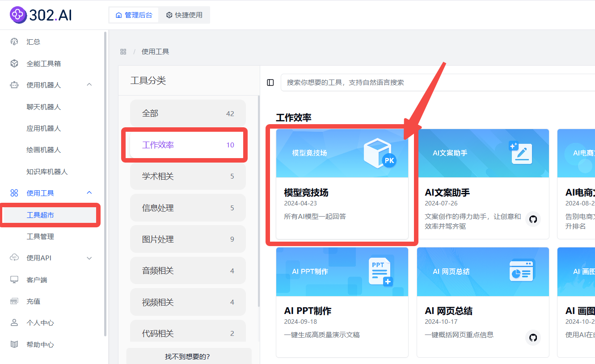
Task: Open 聊天机器人 in the sidebar
Action: tap(44, 107)
